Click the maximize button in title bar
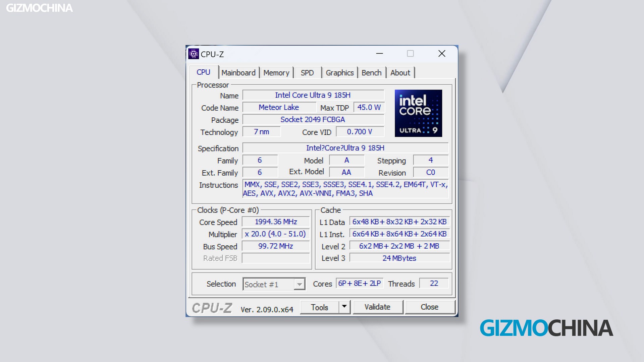 (411, 54)
